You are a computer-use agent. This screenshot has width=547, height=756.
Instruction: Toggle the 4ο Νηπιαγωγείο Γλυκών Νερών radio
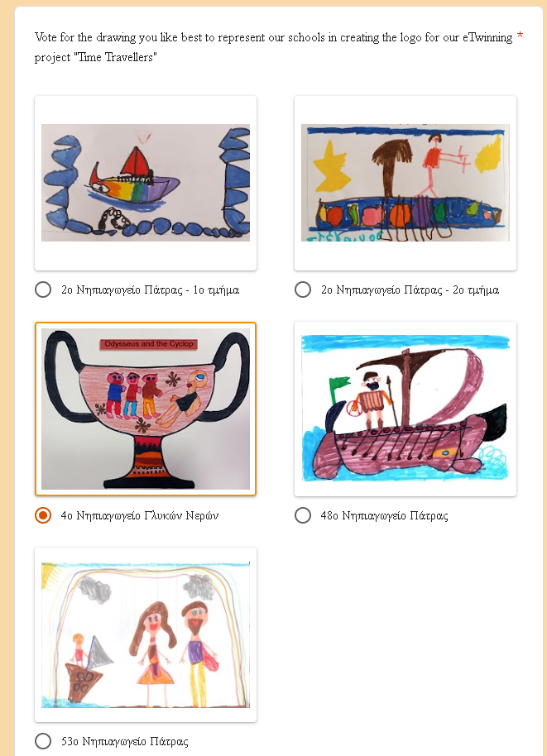tap(43, 515)
